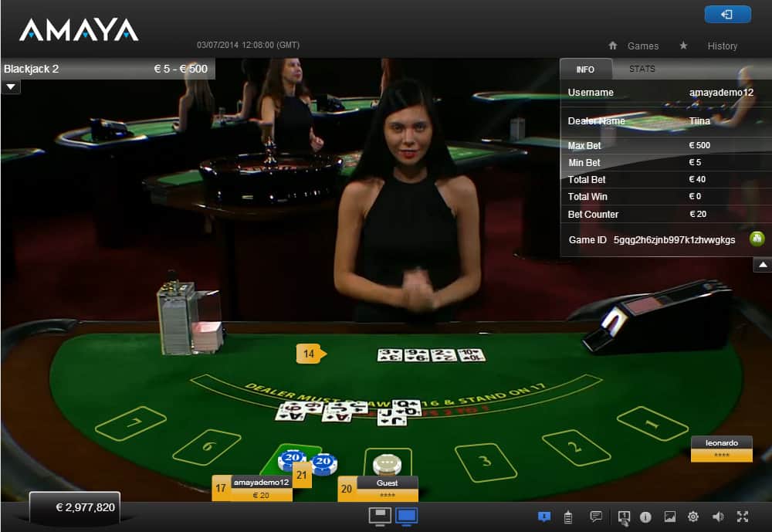This screenshot has height=532, width=772.
Task: Click the leonardo player label
Action: (x=721, y=442)
